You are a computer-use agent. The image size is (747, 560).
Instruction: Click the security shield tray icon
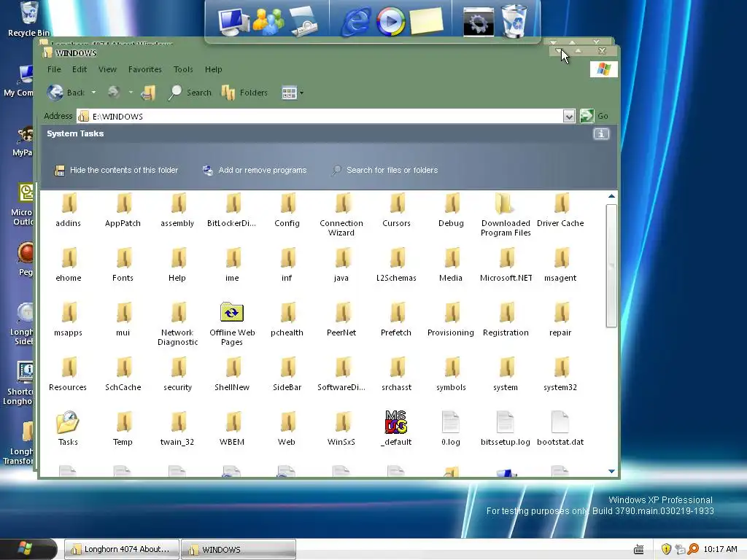click(666, 549)
